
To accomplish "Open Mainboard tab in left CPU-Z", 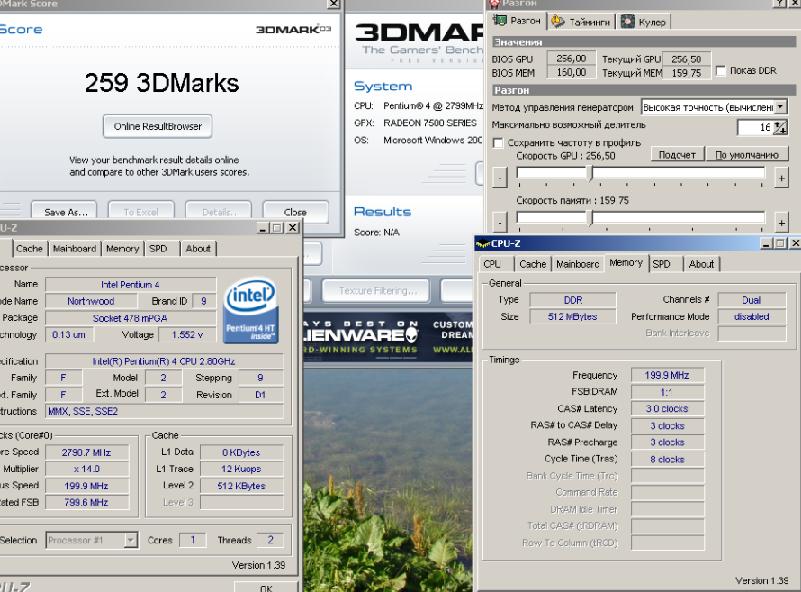I will pyautogui.click(x=75, y=248).
